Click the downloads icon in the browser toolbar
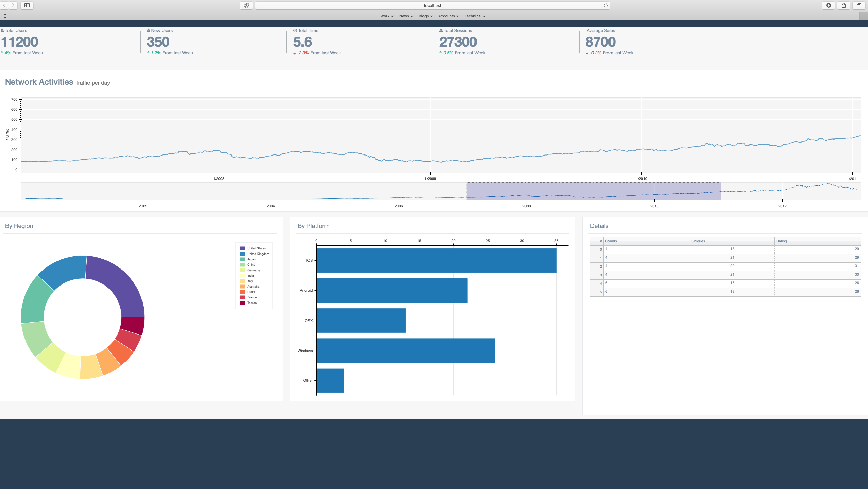Image resolution: width=868 pixels, height=489 pixels. tap(828, 5)
